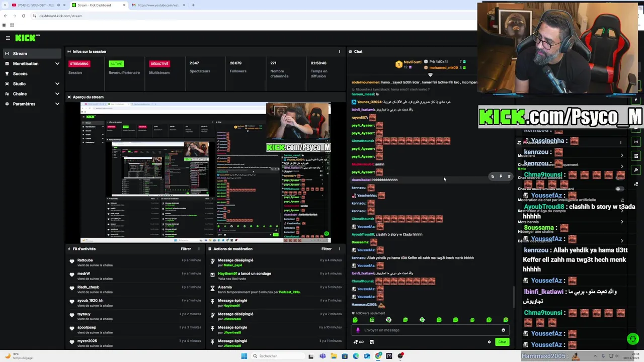Image resolution: width=644 pixels, height=362 pixels.
Task: Click the channel points infinity icon
Action: 359,342
